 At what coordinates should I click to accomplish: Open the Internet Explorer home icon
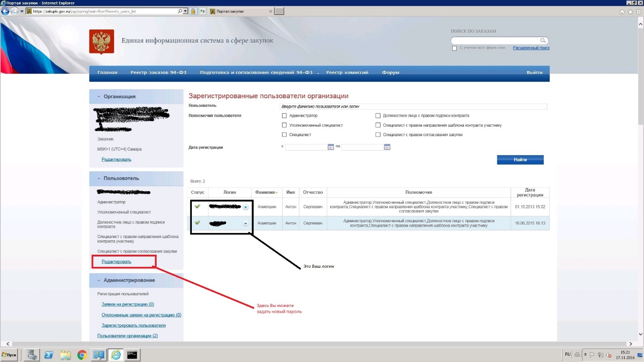(x=622, y=12)
